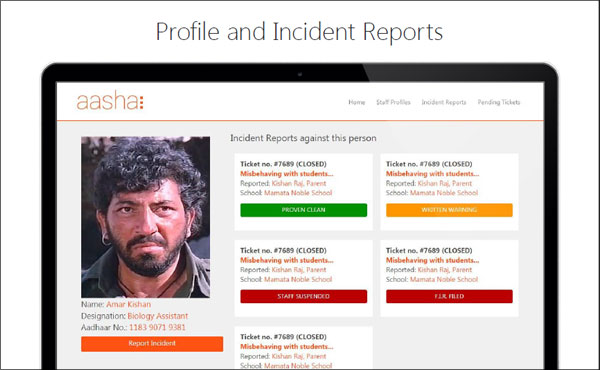Click Mamata Noble School in Written Warning card
The width and height of the screenshot is (600, 370).
click(x=444, y=193)
